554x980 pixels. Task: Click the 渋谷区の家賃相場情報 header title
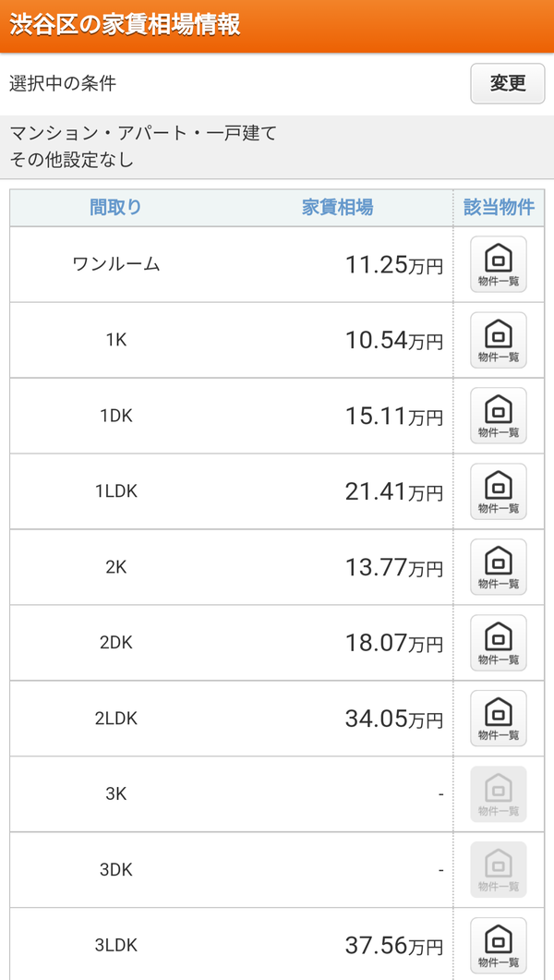125,25
